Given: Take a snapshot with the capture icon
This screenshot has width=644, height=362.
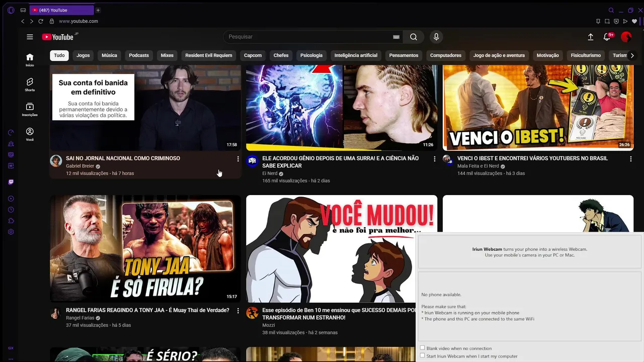Looking at the screenshot, I should click(x=607, y=21).
